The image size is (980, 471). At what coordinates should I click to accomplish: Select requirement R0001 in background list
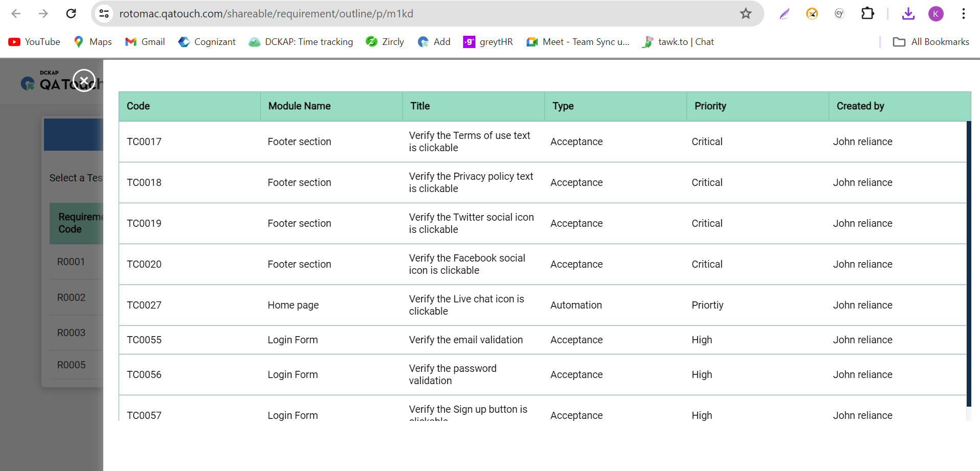point(71,262)
